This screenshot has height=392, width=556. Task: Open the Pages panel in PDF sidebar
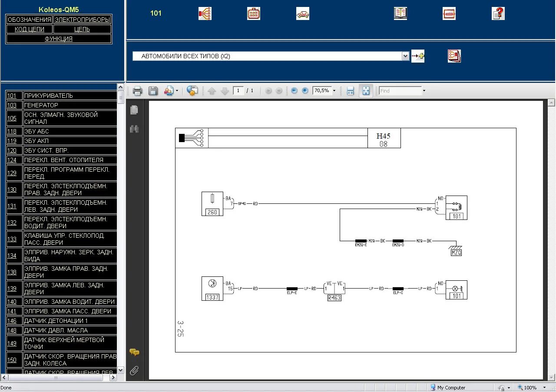pyautogui.click(x=134, y=110)
